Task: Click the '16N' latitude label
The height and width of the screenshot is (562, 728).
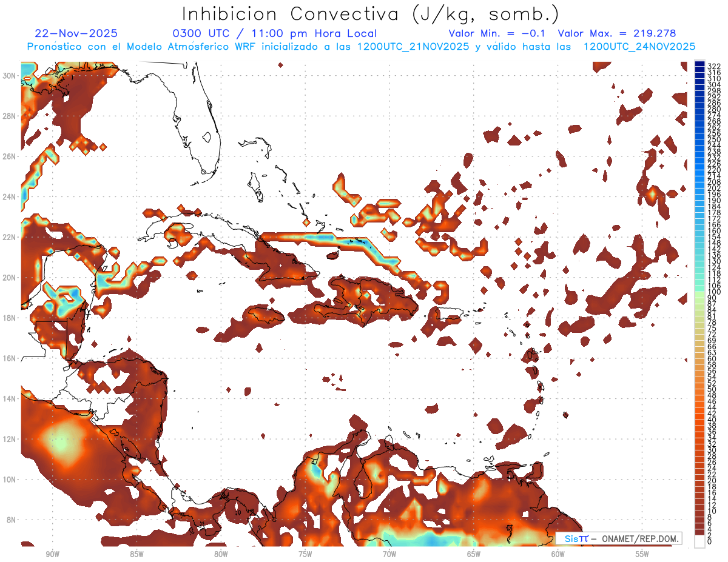Action: click(10, 358)
